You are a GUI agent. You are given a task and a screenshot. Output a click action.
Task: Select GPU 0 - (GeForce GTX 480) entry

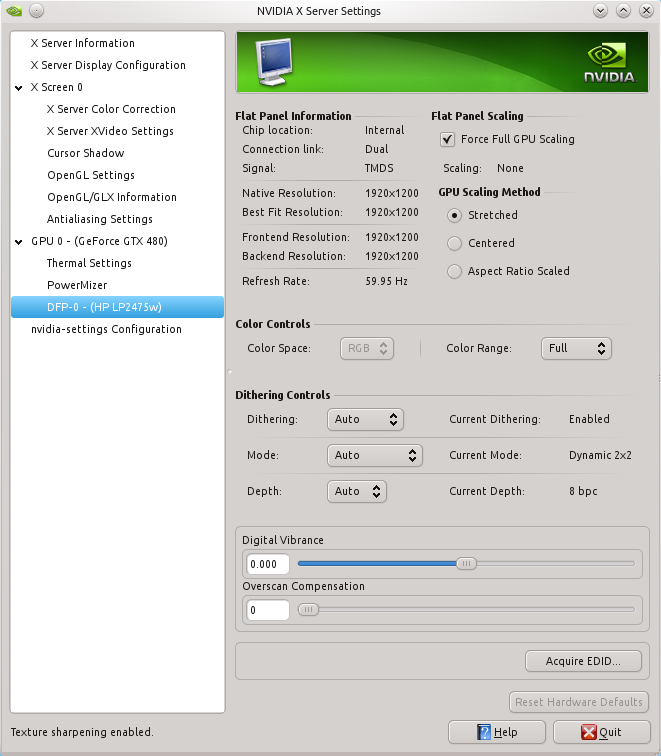99,241
